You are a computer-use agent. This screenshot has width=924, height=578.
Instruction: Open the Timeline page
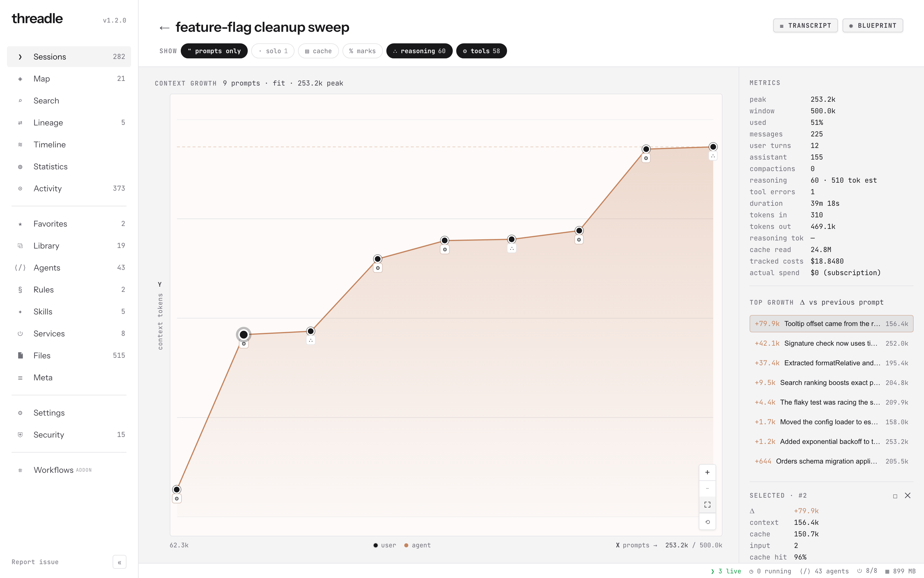(x=69, y=144)
